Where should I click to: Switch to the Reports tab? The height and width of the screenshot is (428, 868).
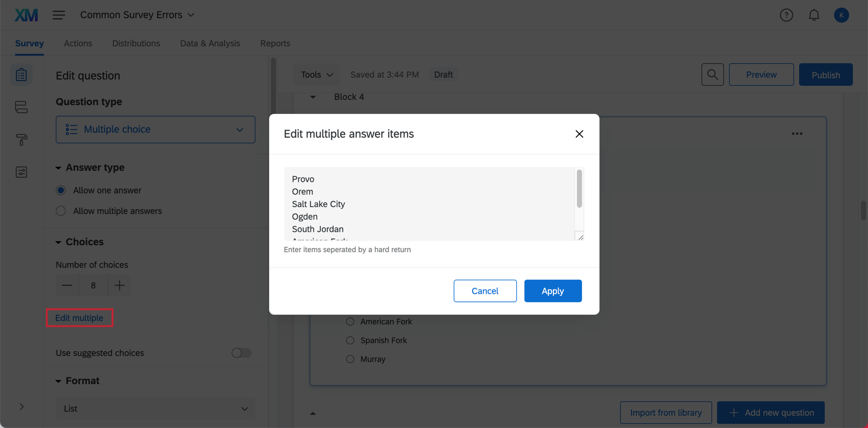click(275, 43)
